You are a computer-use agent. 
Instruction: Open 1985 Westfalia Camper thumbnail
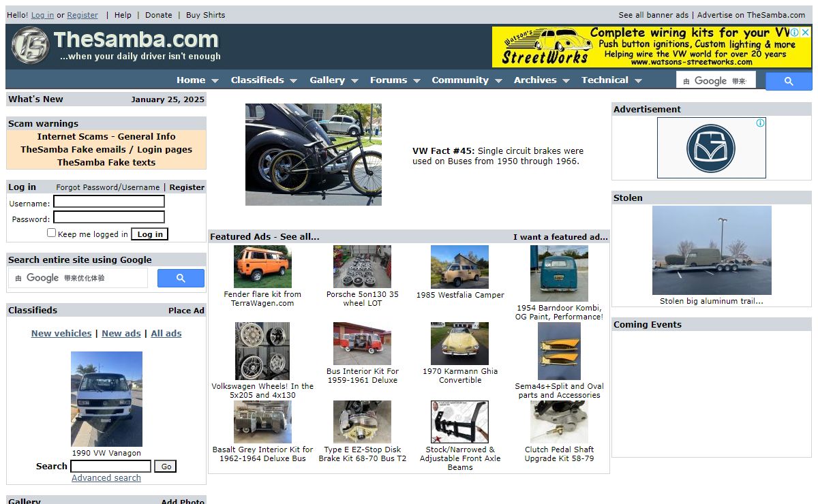(x=459, y=267)
